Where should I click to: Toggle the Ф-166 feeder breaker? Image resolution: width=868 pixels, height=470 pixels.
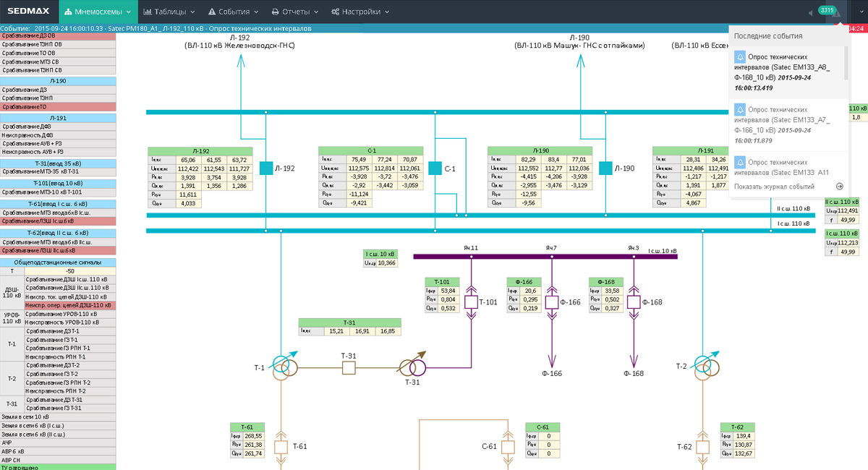[x=552, y=302]
